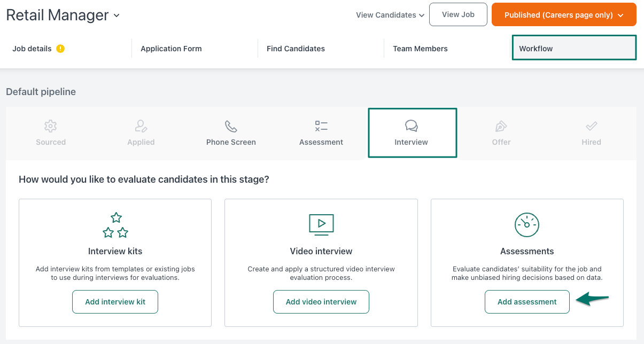Select the Sourced gear icon in the pipeline
The image size is (644, 344).
coord(50,126)
